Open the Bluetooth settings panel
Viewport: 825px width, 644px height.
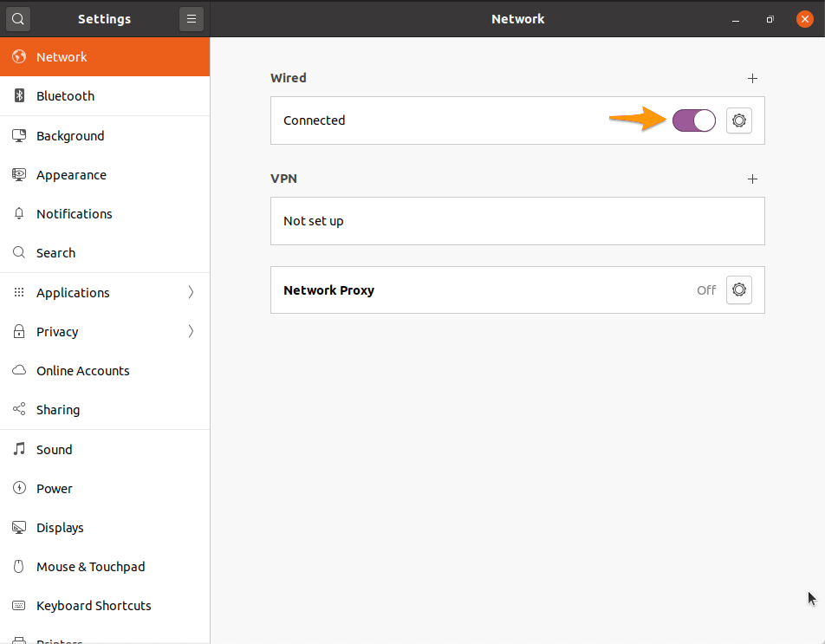point(65,96)
